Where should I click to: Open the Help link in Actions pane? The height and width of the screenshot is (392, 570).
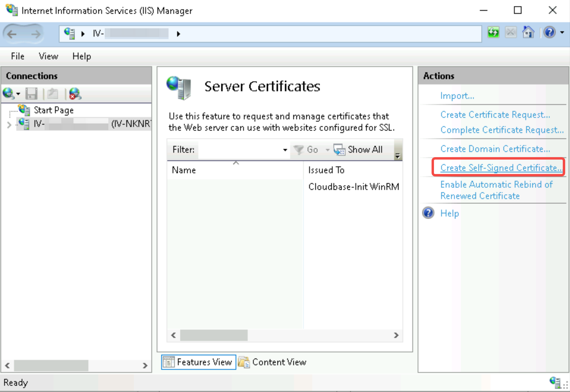449,213
